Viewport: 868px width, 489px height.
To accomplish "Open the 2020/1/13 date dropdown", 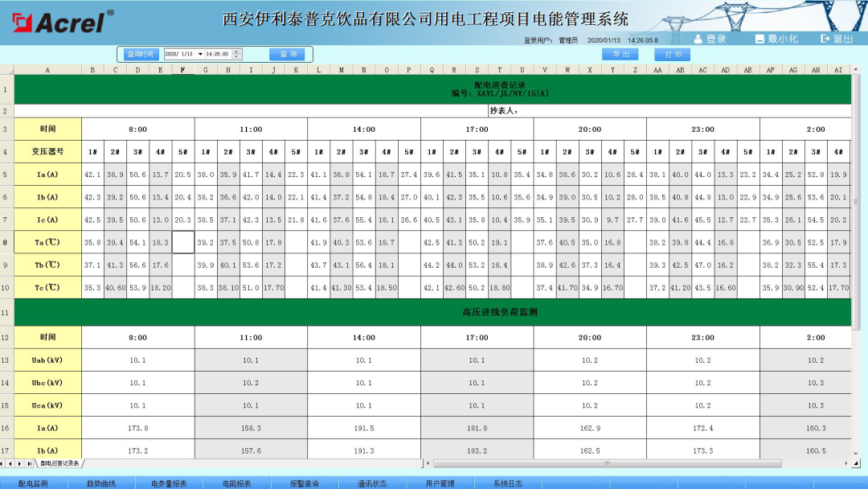I will 199,53.
